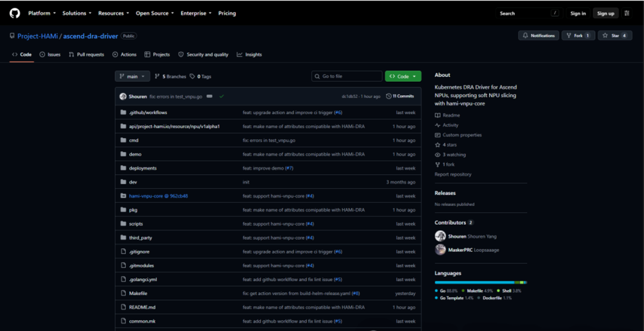
Task: Open the Pull requests tab
Action: pyautogui.click(x=86, y=55)
